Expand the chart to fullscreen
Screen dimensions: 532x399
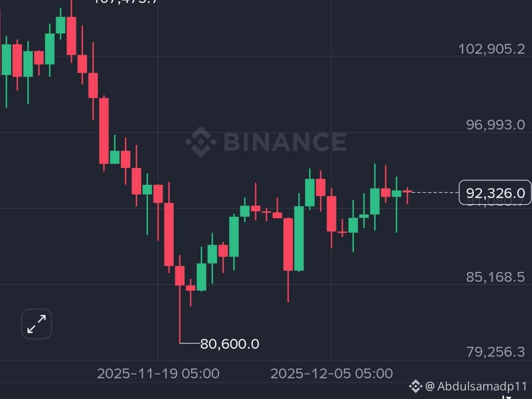pos(36,324)
